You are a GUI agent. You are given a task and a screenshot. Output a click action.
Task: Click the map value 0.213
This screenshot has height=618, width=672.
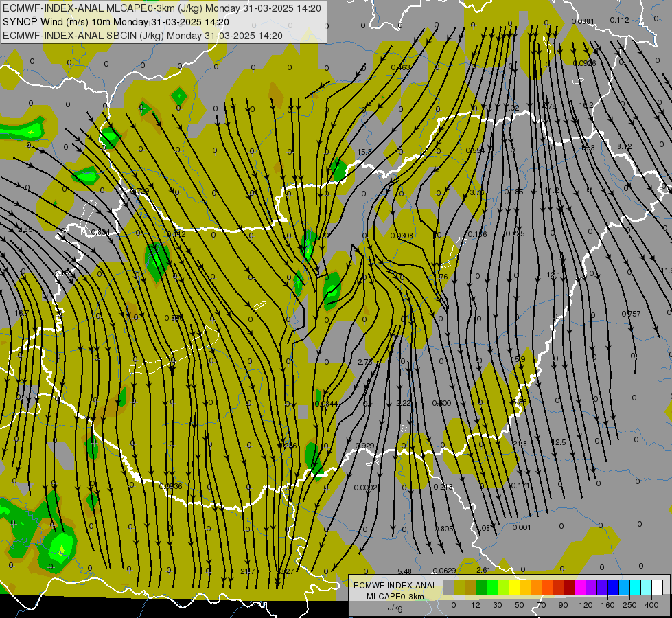443,487
